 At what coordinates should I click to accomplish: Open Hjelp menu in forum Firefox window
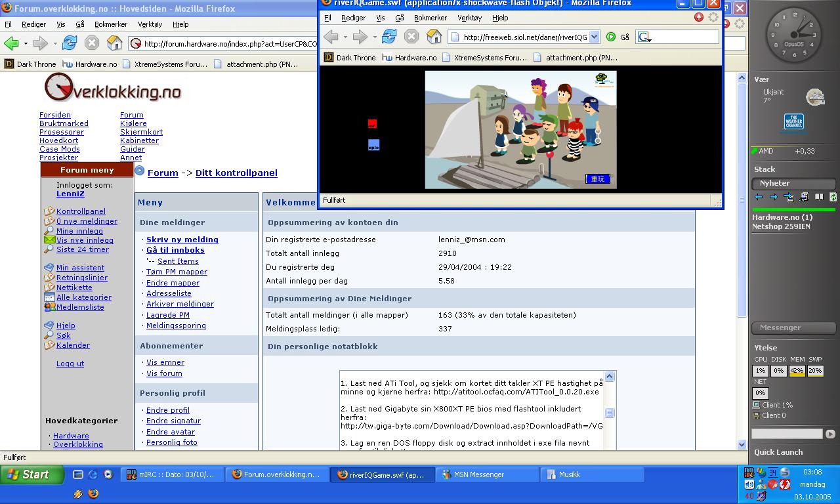tap(180, 24)
